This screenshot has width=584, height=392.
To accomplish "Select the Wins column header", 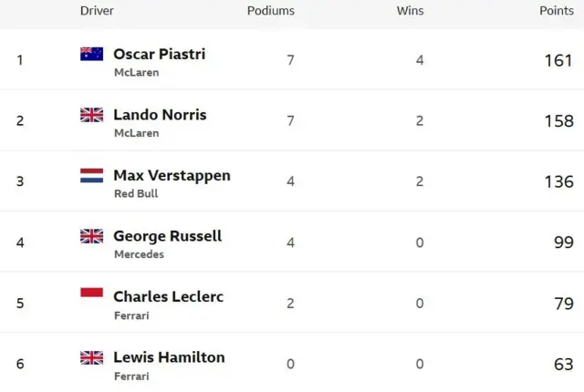I will point(410,11).
